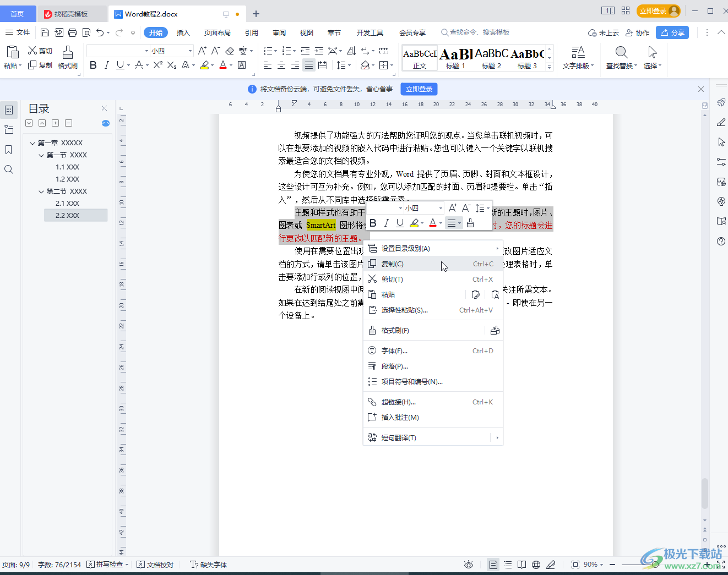The width and height of the screenshot is (728, 575).
Task: Open Text Layout tool in ribbon
Action: pyautogui.click(x=578, y=57)
